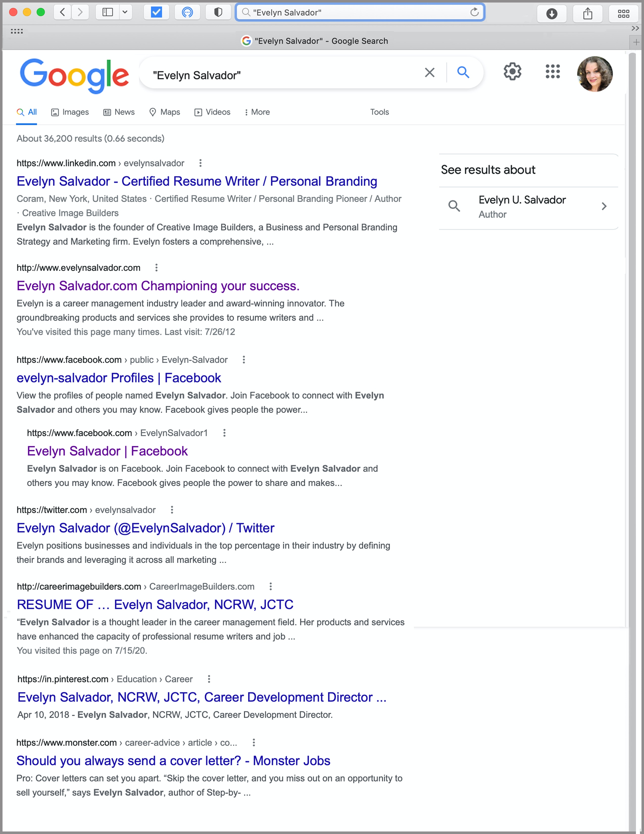Open three-dot menu for evelynsalvador.com result
Image resolution: width=644 pixels, height=834 pixels.
pyautogui.click(x=156, y=268)
